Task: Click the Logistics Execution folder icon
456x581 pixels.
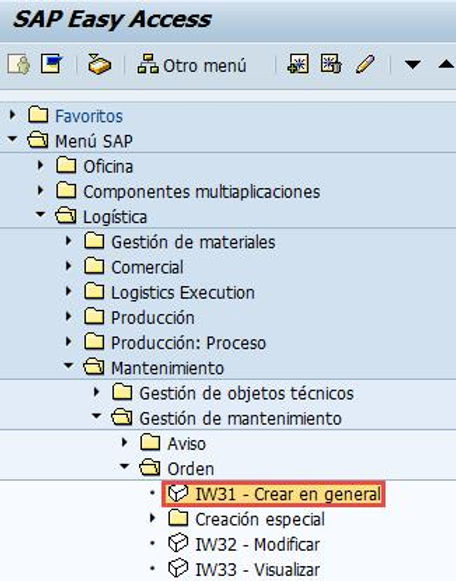Action: coord(94,291)
